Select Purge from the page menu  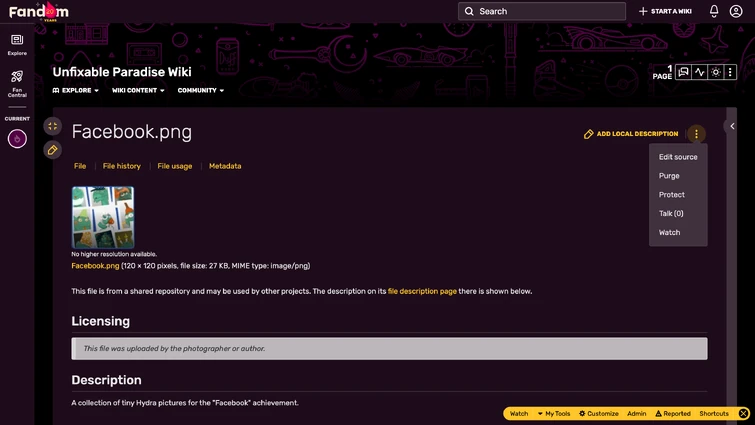click(x=669, y=176)
